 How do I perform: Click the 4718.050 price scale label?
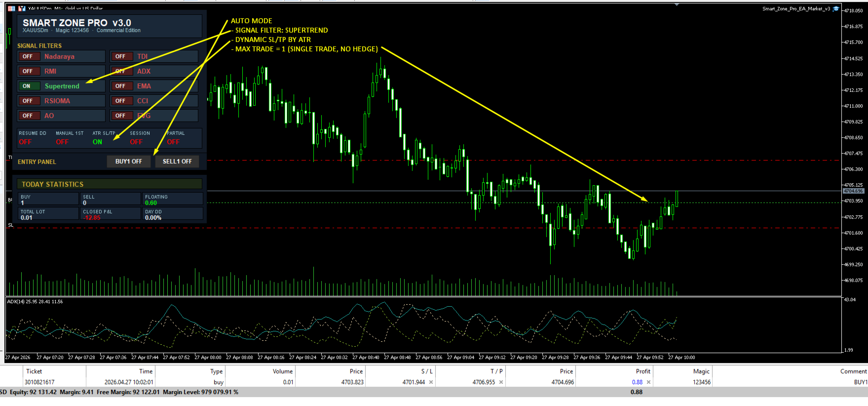pos(853,11)
